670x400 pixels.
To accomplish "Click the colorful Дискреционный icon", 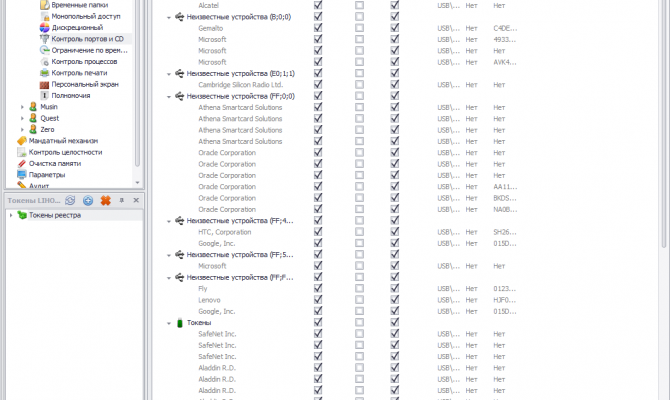I will coord(44,28).
